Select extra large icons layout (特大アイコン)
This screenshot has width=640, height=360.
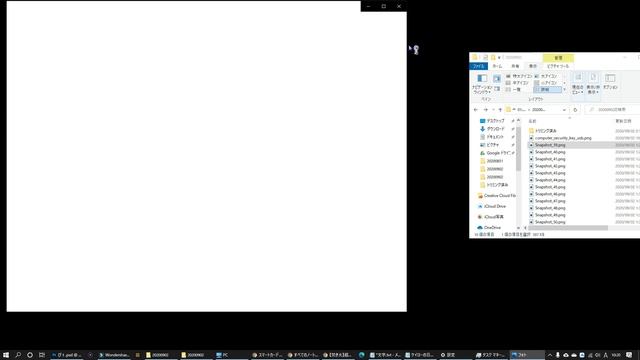[x=519, y=76]
